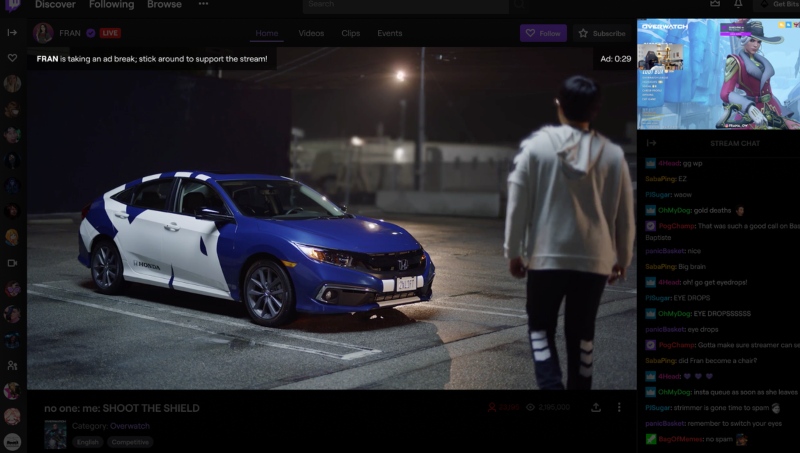The height and width of the screenshot is (453, 800).
Task: Open the three-dot more menu in top navigation
Action: click(x=203, y=4)
